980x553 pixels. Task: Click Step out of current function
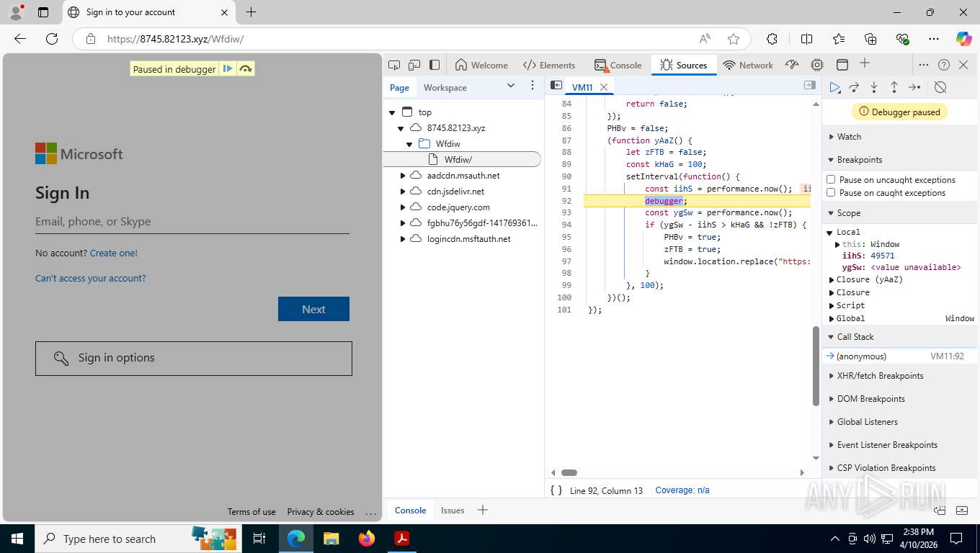pyautogui.click(x=894, y=87)
